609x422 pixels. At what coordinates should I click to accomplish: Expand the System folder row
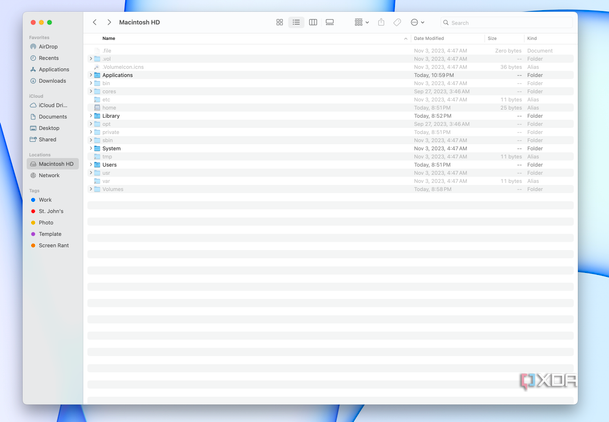tap(91, 148)
